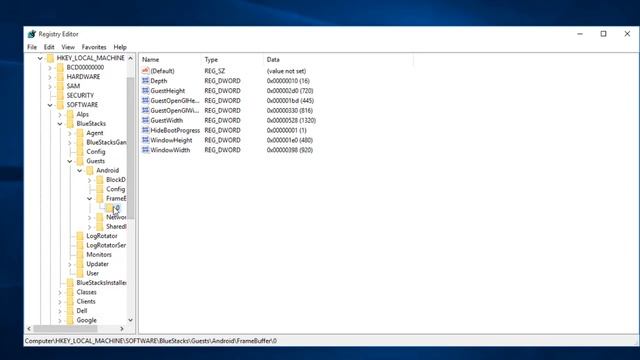Open the View menu
Viewport: 640px width, 360px height.
coord(68,47)
